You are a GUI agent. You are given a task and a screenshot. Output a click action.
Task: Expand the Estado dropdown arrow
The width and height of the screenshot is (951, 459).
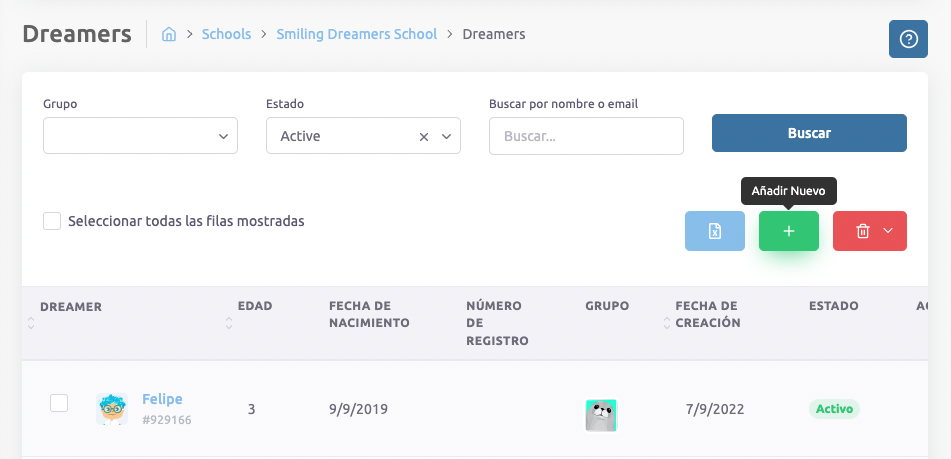click(446, 136)
